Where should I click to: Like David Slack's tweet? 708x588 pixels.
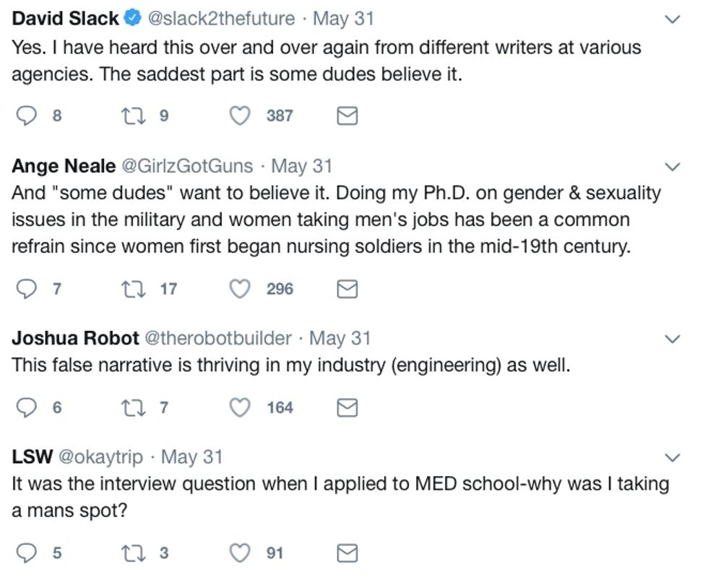(x=239, y=116)
